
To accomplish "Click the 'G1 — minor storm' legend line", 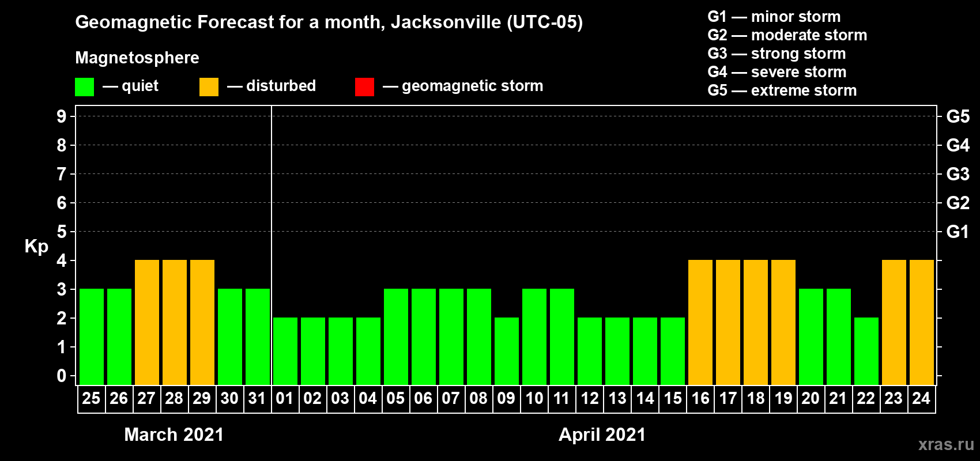I will point(774,17).
